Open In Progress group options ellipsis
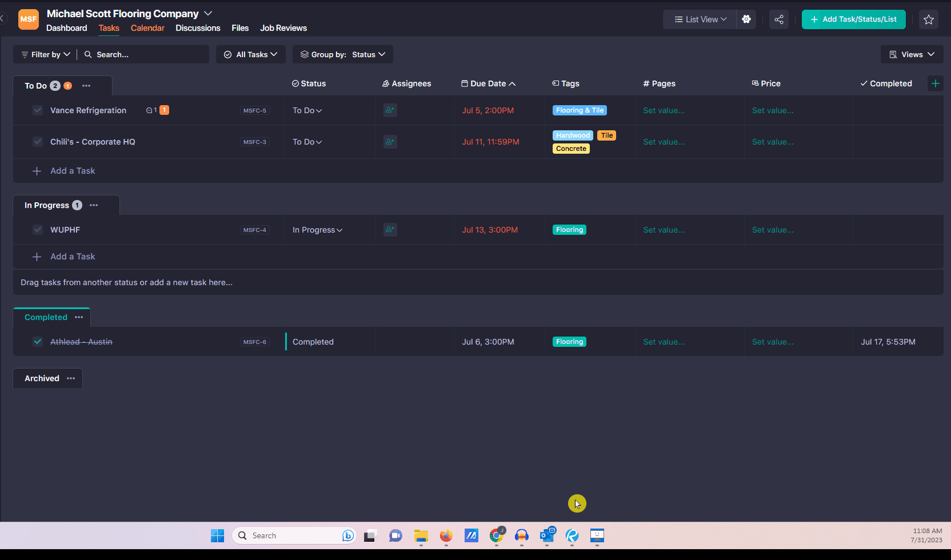The height and width of the screenshot is (560, 951). click(x=94, y=205)
